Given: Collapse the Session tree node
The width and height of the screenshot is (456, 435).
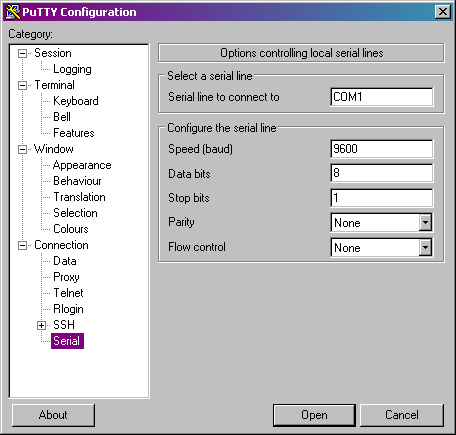Looking at the screenshot, I should [x=22, y=54].
